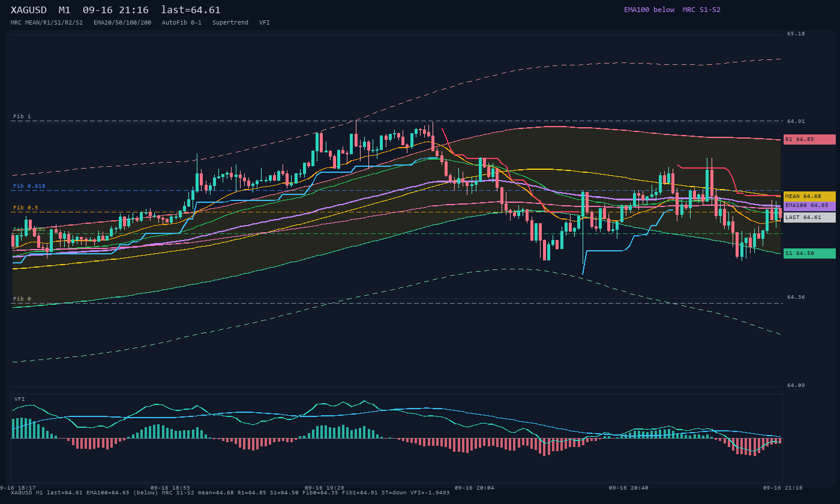Click the 'Fib 0.618' level label
This screenshot has width=840, height=504.
(29, 186)
